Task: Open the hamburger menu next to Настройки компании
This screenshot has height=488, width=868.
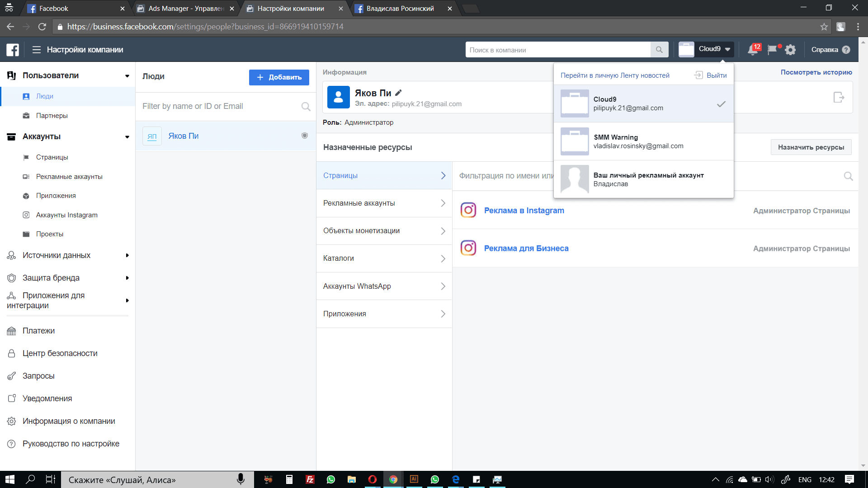Action: pos(37,50)
